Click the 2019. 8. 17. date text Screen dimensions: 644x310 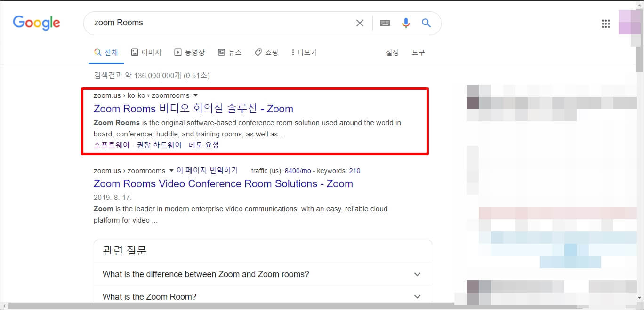tap(113, 198)
